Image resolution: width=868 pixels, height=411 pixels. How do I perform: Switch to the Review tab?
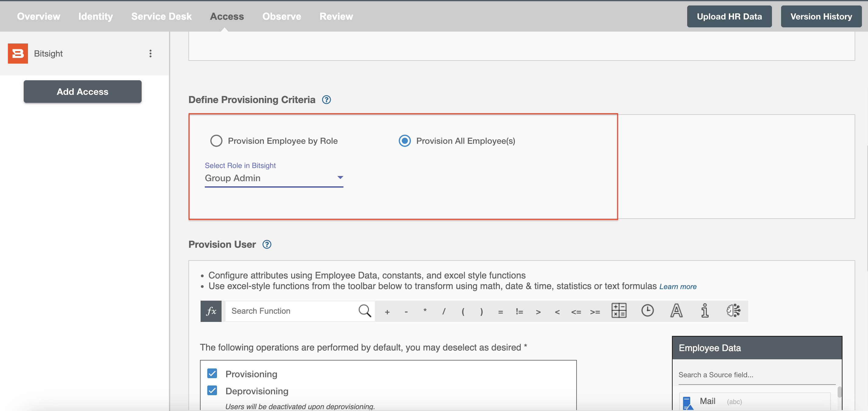[x=336, y=16]
